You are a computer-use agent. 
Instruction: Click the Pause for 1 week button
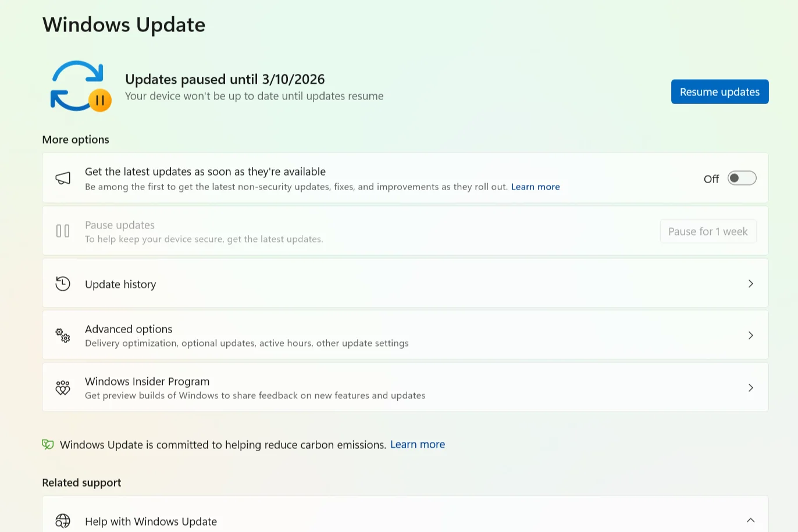coord(708,231)
